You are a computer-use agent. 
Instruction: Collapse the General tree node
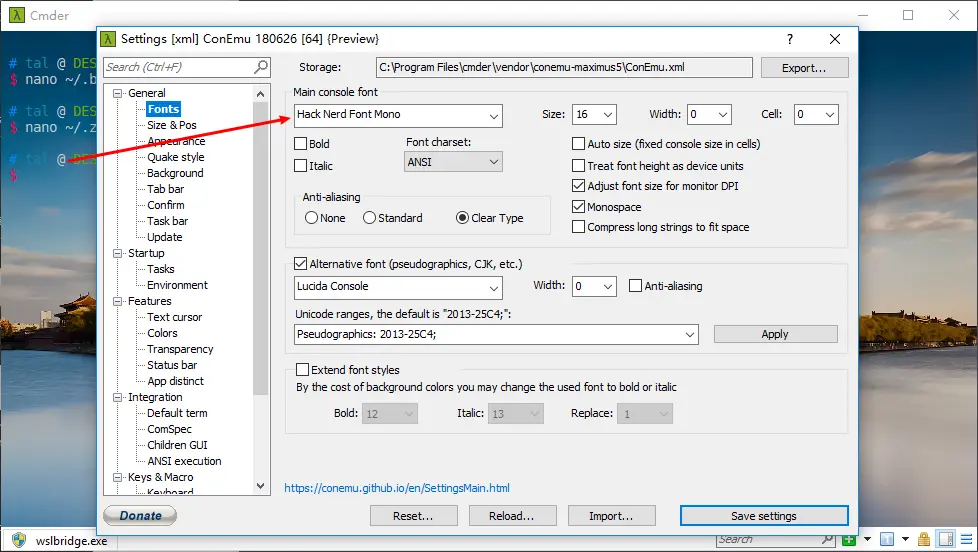tap(117, 94)
